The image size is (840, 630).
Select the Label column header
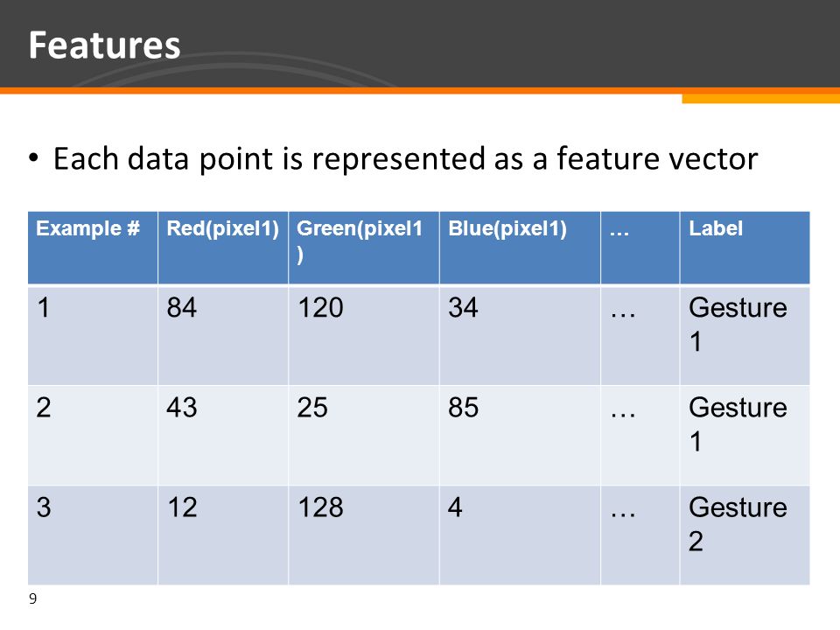click(745, 248)
